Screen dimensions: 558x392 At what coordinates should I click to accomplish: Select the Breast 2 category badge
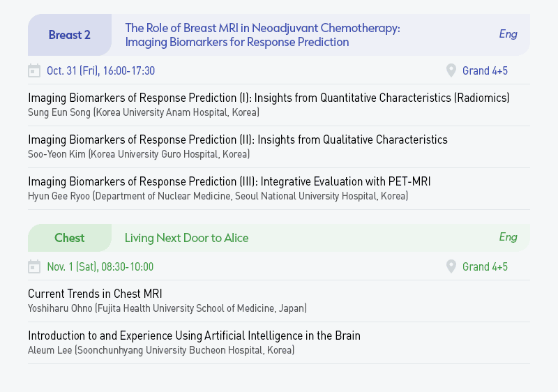pos(70,35)
